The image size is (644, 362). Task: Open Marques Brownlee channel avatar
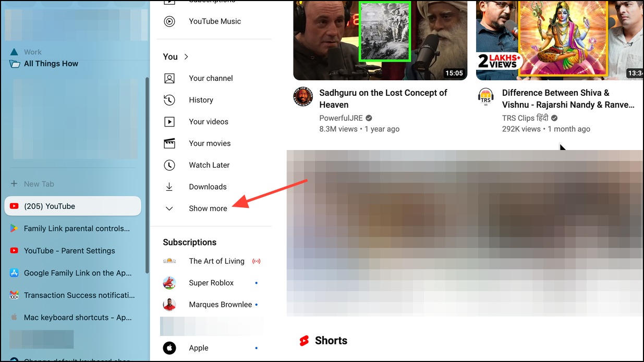(169, 305)
